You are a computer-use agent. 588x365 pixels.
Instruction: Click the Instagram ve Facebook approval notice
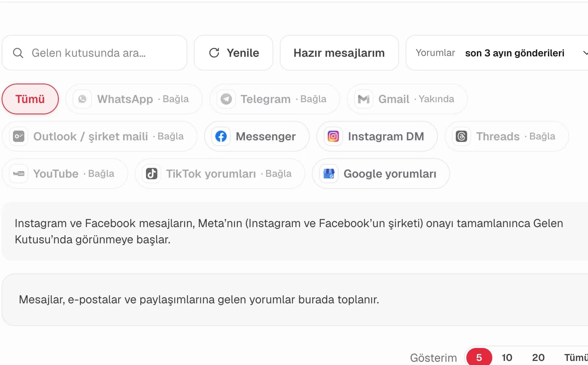coord(295,231)
